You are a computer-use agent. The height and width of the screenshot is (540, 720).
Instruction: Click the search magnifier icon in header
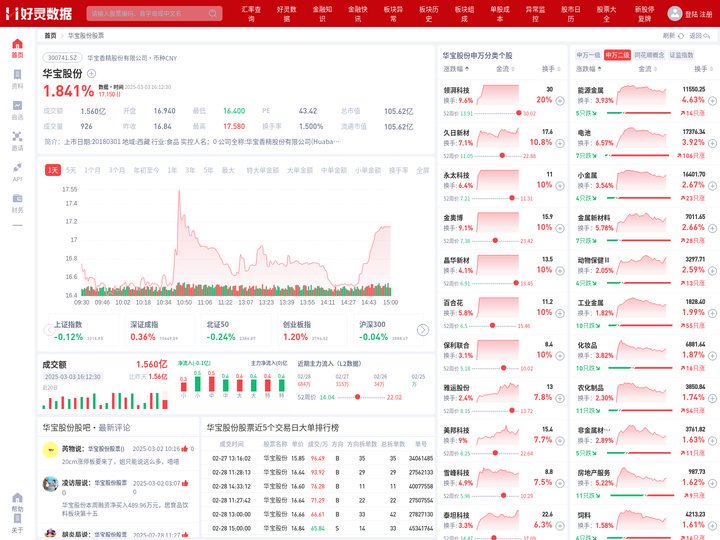(213, 13)
